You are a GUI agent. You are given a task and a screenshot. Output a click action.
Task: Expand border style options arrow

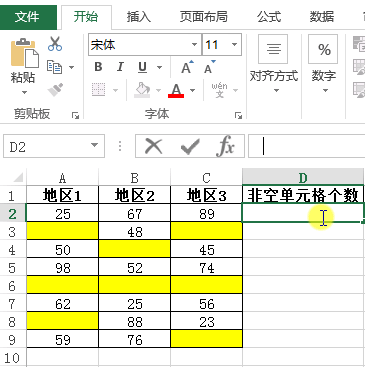[x=116, y=90]
